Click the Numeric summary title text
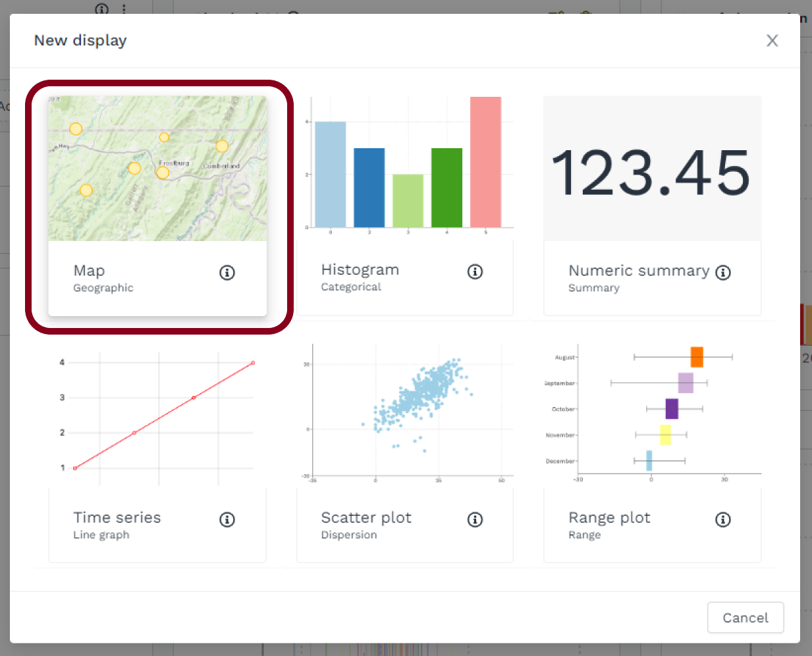 click(x=639, y=271)
